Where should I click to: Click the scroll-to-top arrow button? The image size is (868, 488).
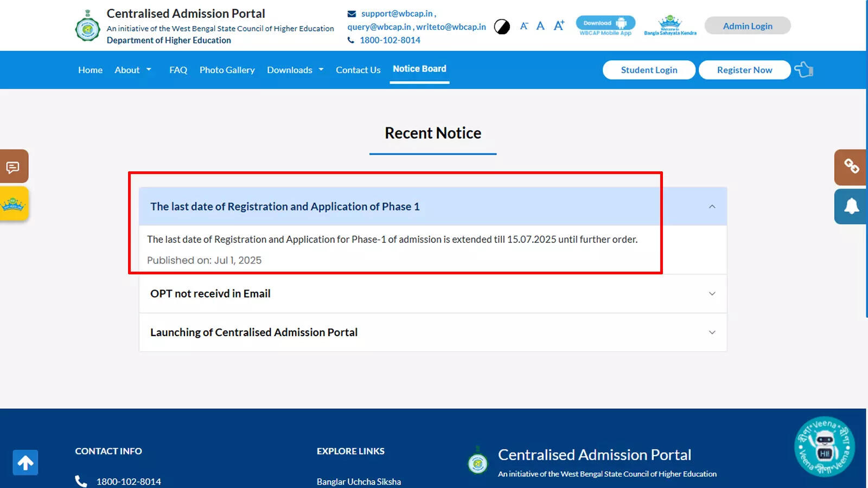25,463
